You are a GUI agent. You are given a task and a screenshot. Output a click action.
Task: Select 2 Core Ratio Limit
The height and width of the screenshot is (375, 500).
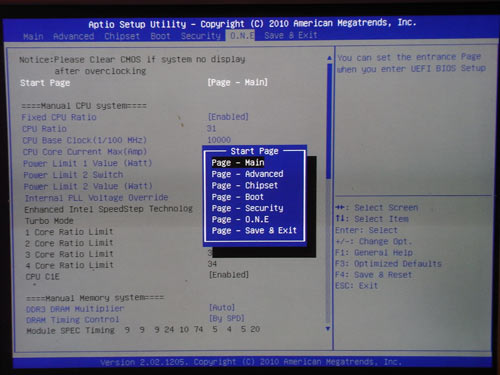pos(69,243)
